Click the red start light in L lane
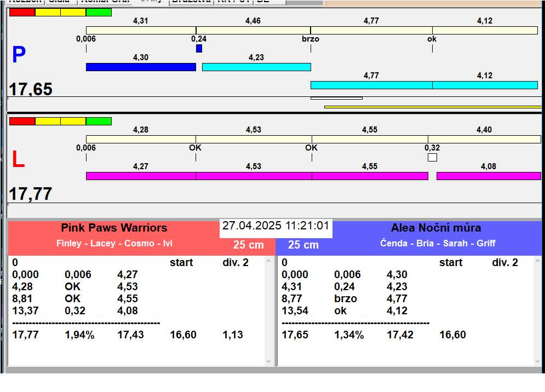The image size is (545, 392). [x=22, y=121]
